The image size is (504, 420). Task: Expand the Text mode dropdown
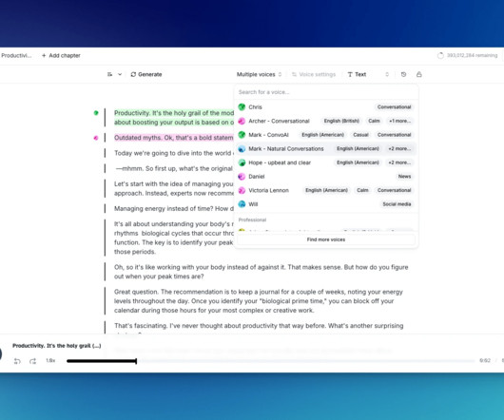pos(368,74)
